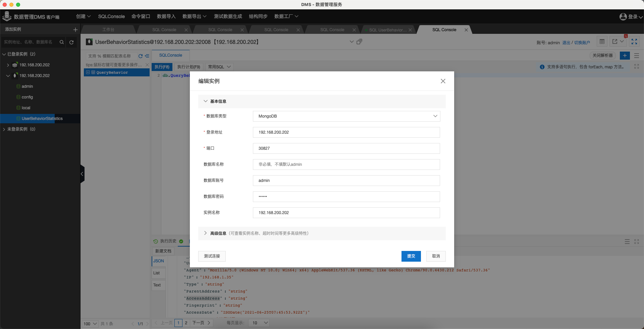Refresh the instance list with the refresh icon

tap(71, 42)
